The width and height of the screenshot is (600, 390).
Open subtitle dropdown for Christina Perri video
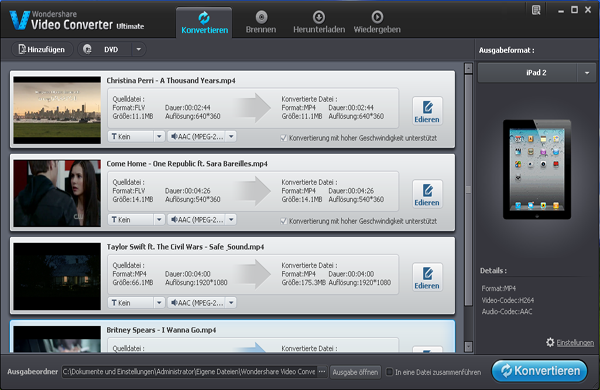[x=159, y=137]
